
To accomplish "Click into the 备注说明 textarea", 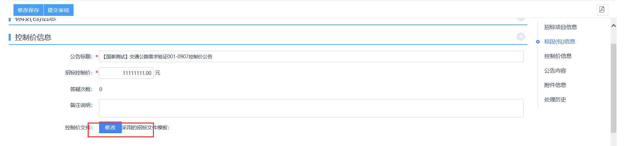I will click(311, 108).
